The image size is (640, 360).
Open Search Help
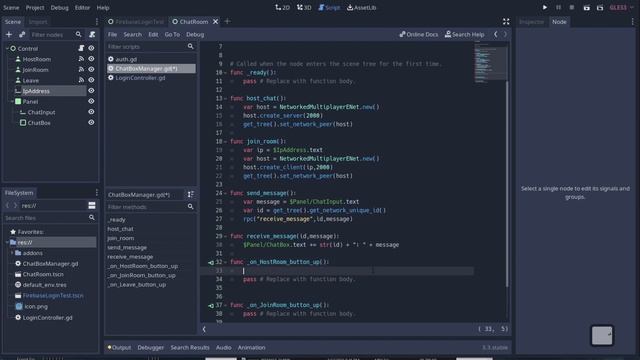pos(464,35)
